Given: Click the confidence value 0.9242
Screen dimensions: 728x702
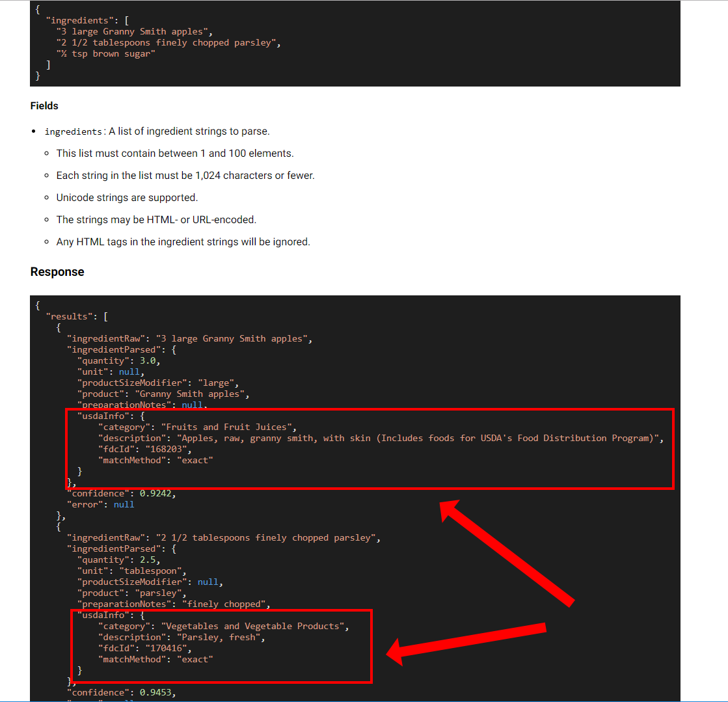Looking at the screenshot, I should [x=155, y=494].
